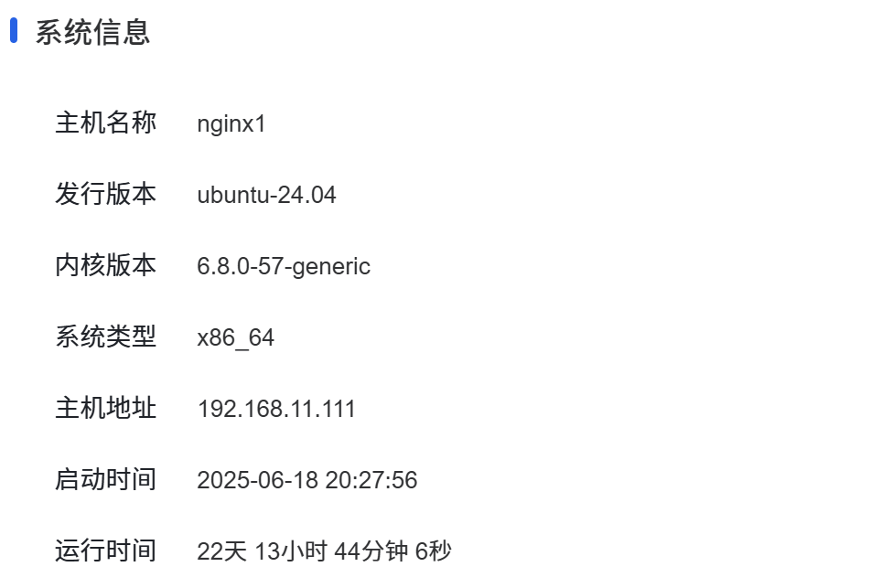Select the 发行版本 label

[106, 194]
